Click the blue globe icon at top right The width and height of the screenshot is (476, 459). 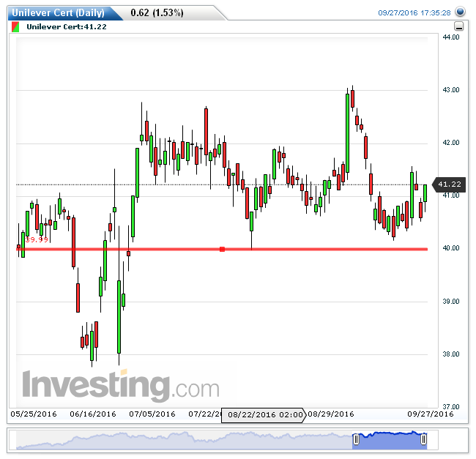[x=460, y=12]
